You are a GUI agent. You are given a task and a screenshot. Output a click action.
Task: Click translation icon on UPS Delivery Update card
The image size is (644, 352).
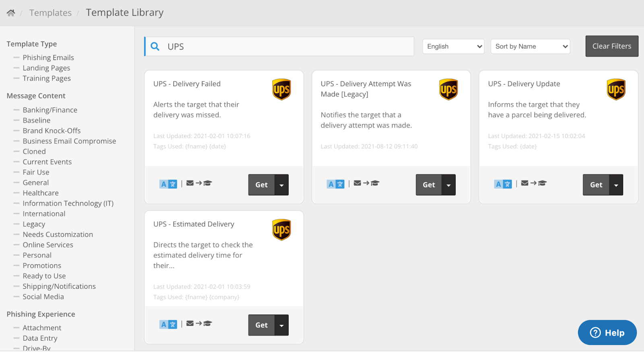(503, 184)
